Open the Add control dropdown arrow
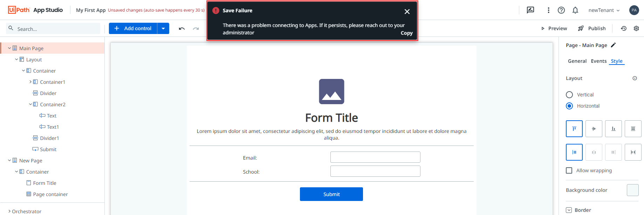Viewport: 644px width, 215px height. click(x=163, y=28)
